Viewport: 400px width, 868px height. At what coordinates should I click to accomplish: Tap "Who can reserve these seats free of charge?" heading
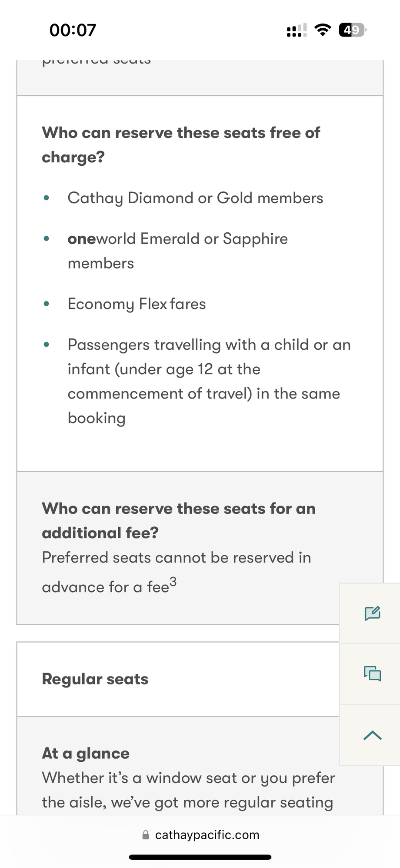pos(181,144)
